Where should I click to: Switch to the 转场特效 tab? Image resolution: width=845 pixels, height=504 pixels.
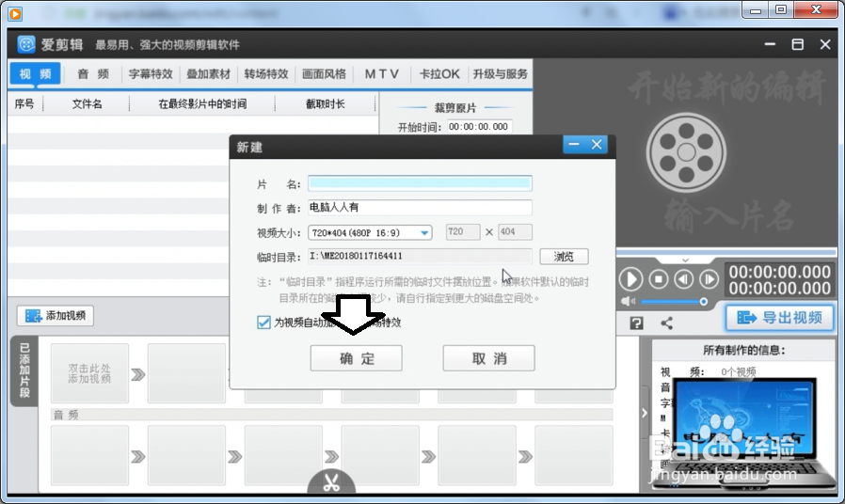(266, 73)
